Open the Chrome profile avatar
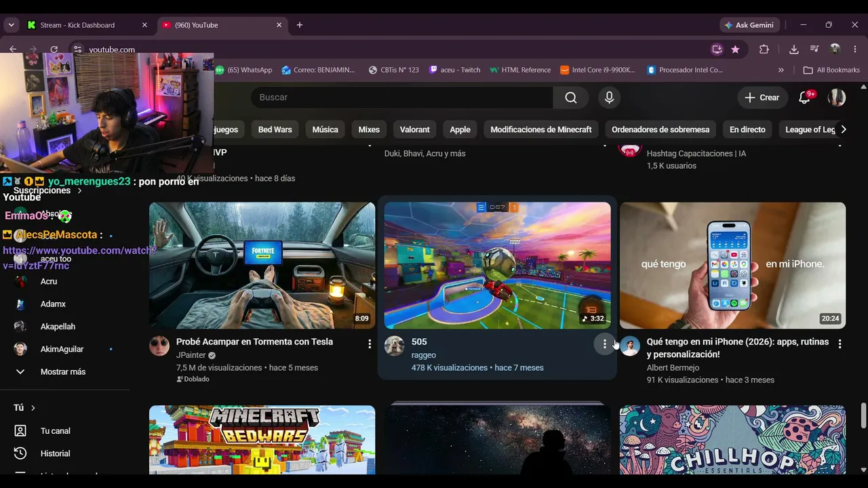 835,49
